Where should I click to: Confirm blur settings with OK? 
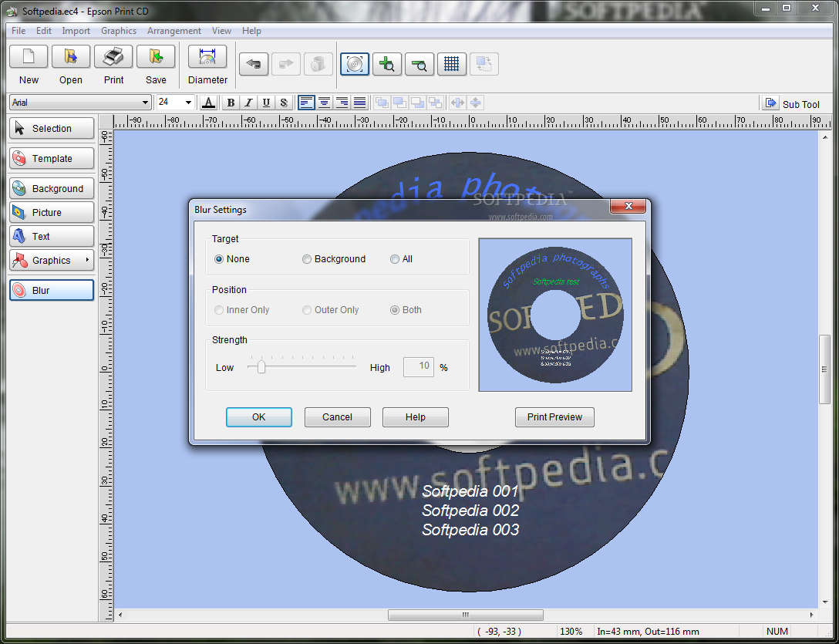click(259, 417)
